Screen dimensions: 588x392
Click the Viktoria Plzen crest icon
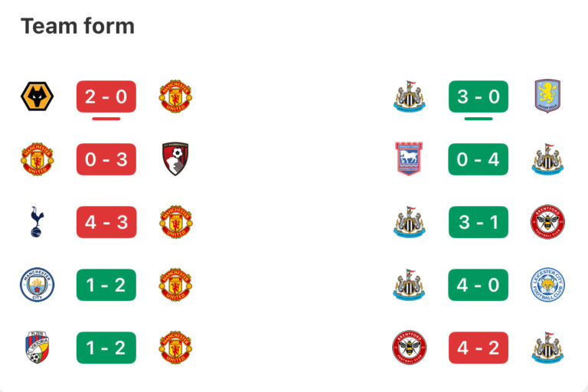[37, 348]
